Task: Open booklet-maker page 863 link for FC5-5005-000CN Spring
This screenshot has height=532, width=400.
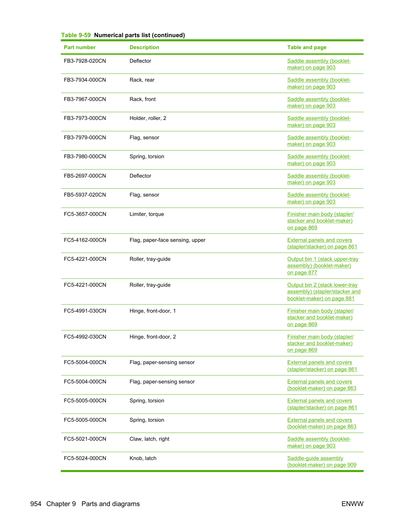Action: tap(321, 423)
